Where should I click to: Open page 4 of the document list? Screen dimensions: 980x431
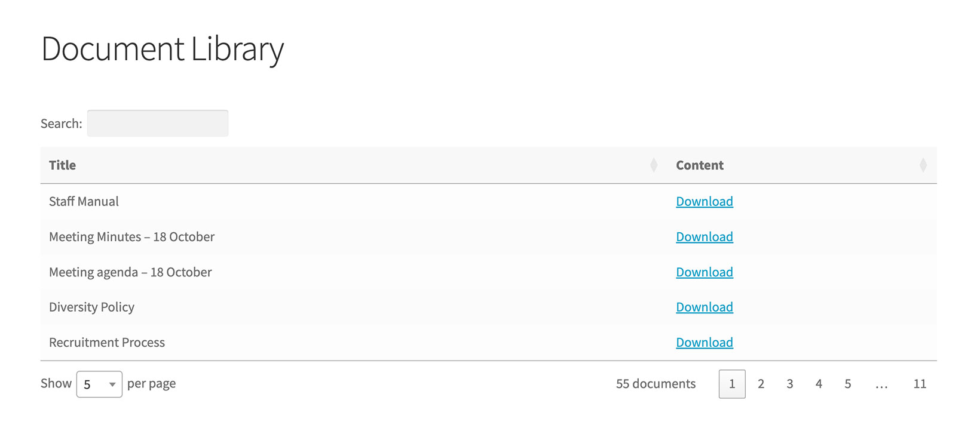pyautogui.click(x=819, y=384)
